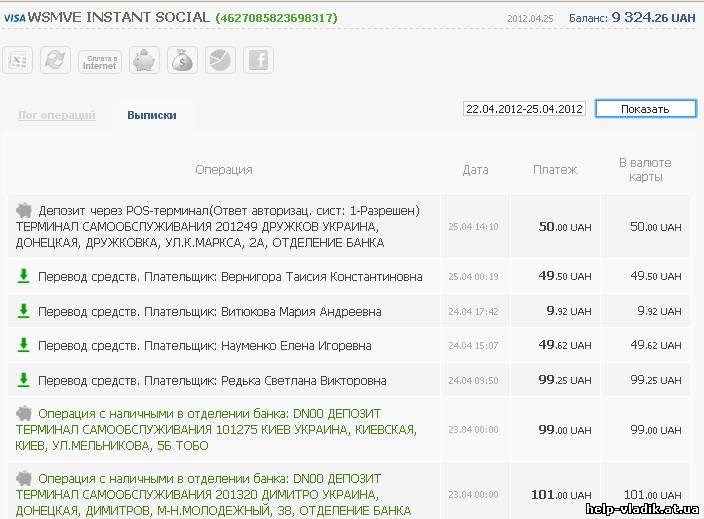This screenshot has height=519, width=704.
Task: Switch to the 'Лог операций' tab
Action: coord(57,115)
